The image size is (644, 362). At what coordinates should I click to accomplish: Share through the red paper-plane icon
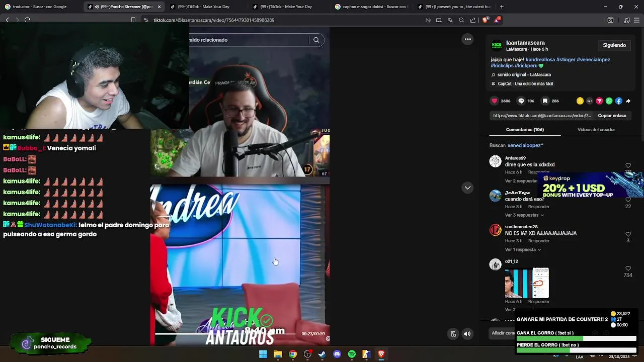point(599,101)
